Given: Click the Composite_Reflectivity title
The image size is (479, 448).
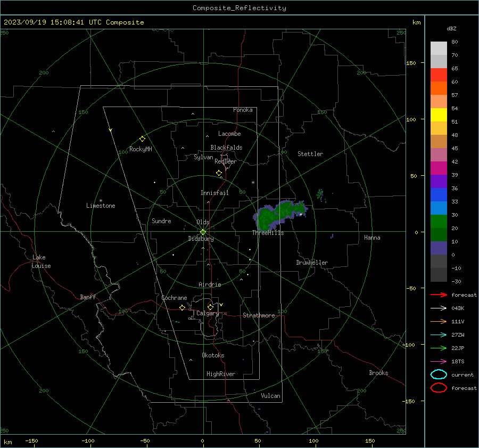Looking at the screenshot, I should (240, 8).
